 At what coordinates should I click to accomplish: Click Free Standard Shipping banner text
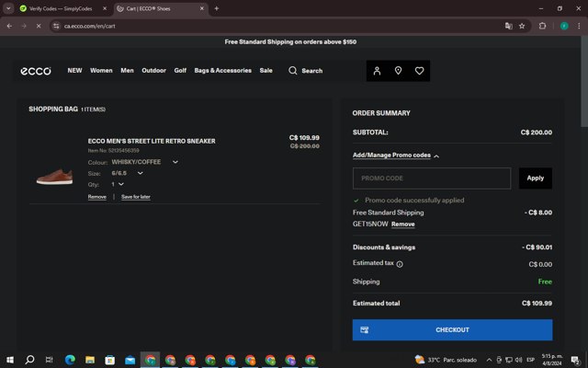[290, 41]
